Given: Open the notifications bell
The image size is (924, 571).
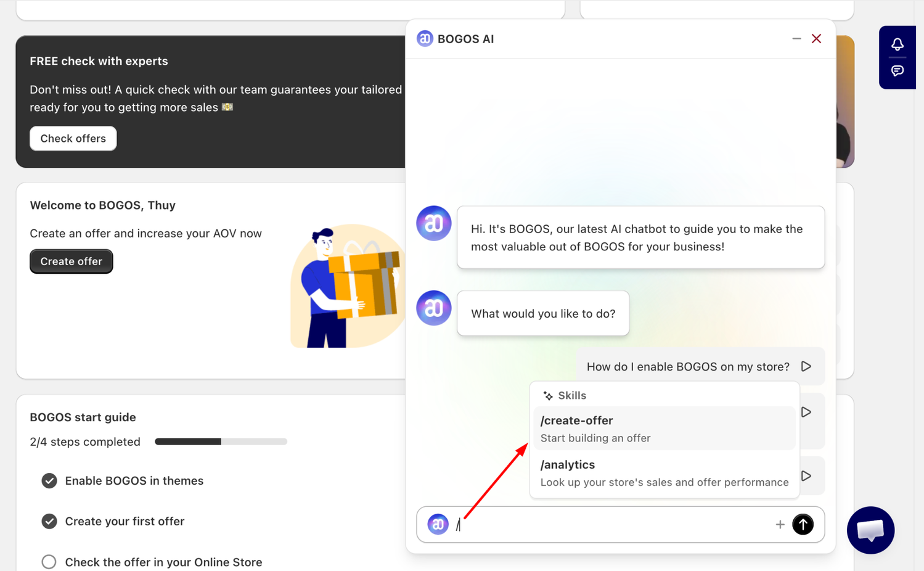Looking at the screenshot, I should coord(897,44).
